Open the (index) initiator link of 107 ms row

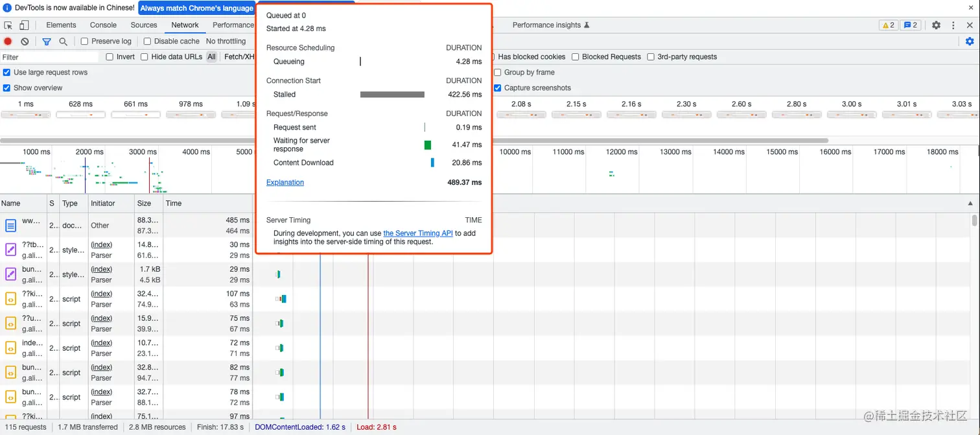102,294
